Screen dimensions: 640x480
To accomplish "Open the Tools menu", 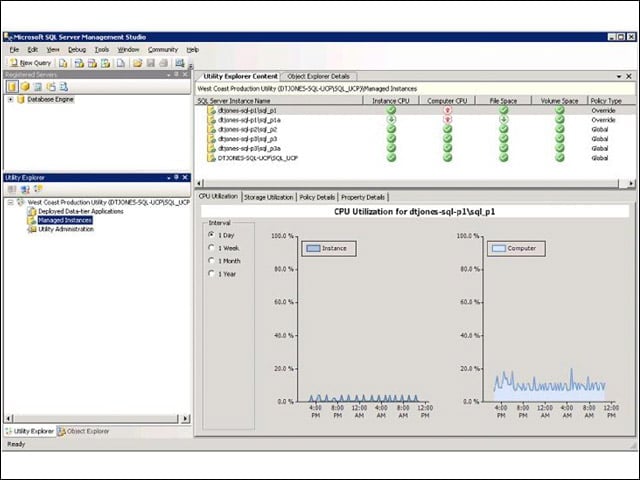I will (x=102, y=49).
